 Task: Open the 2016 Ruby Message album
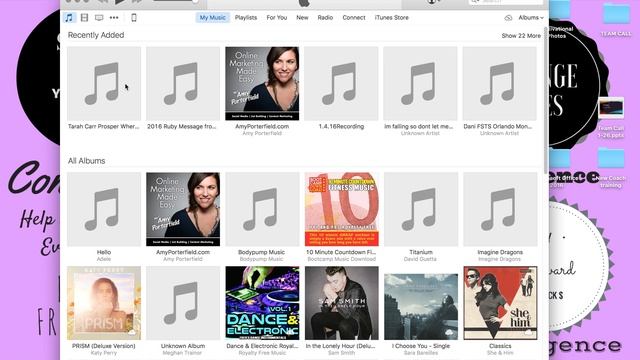183,84
